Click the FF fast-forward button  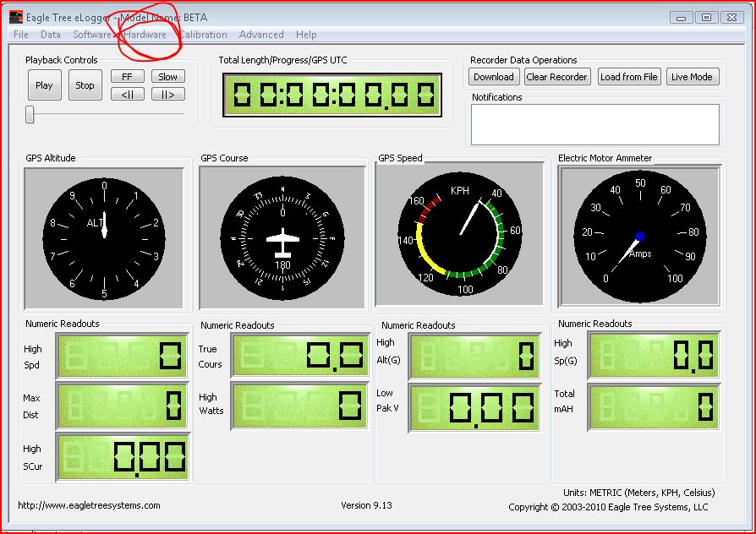click(128, 77)
